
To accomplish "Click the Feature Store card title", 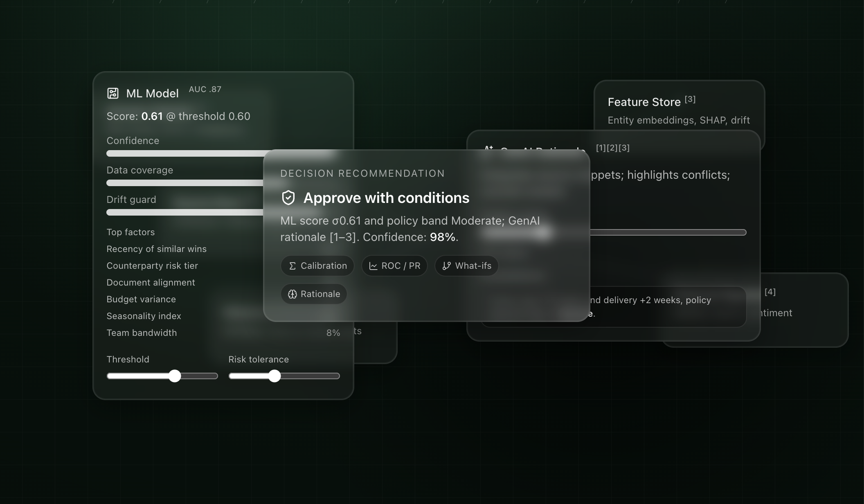I will [644, 102].
